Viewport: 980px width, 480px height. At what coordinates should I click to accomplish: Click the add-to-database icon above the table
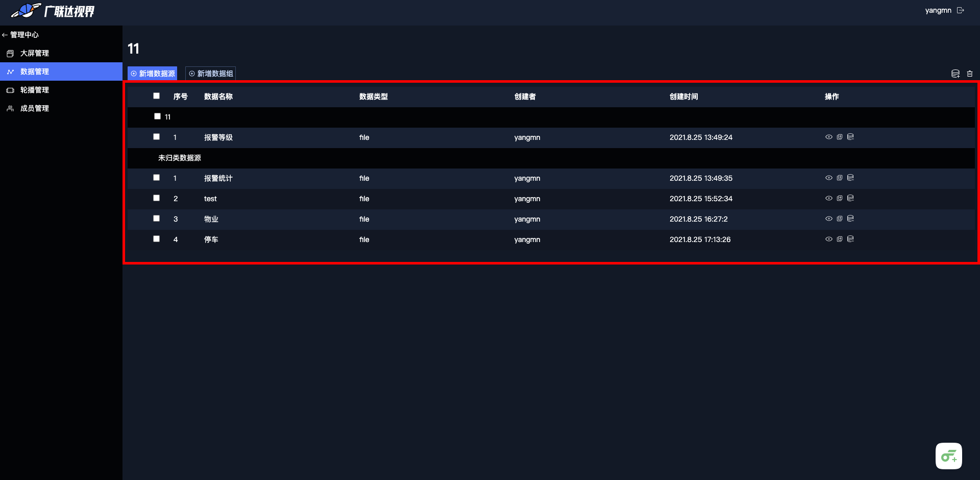955,74
